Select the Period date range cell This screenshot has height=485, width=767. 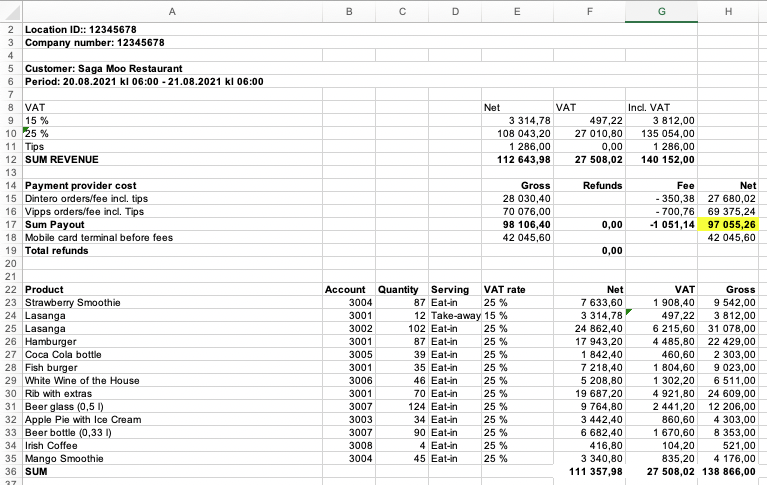tap(144, 81)
